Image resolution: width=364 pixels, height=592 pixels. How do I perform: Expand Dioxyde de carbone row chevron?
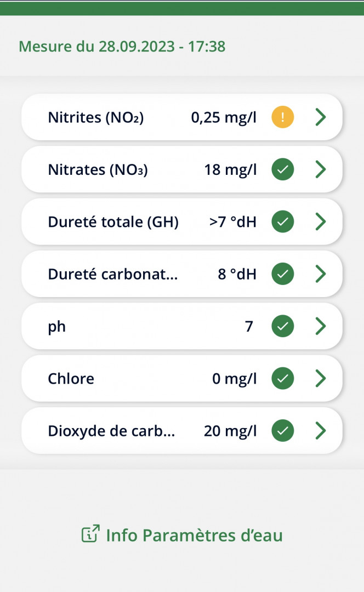tap(321, 430)
